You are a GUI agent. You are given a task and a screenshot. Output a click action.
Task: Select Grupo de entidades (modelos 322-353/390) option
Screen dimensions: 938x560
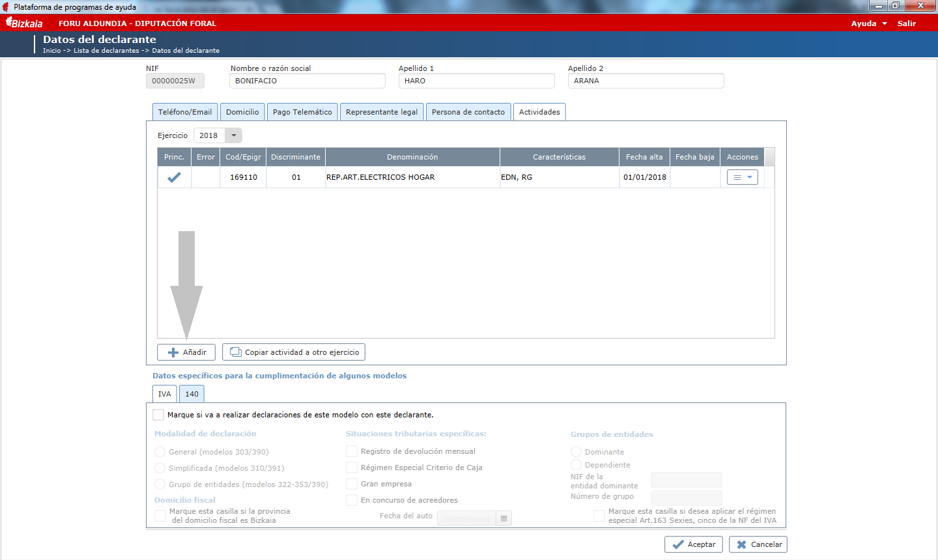(160, 484)
